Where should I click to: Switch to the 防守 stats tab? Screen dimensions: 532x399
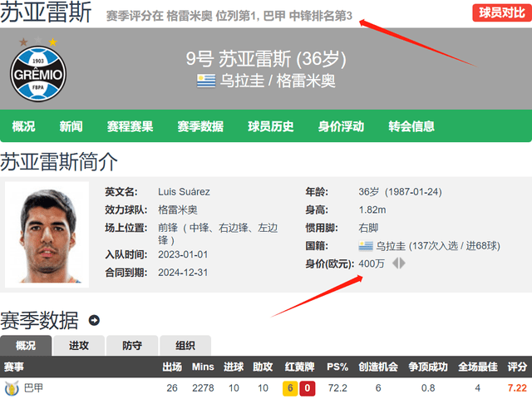click(x=132, y=346)
